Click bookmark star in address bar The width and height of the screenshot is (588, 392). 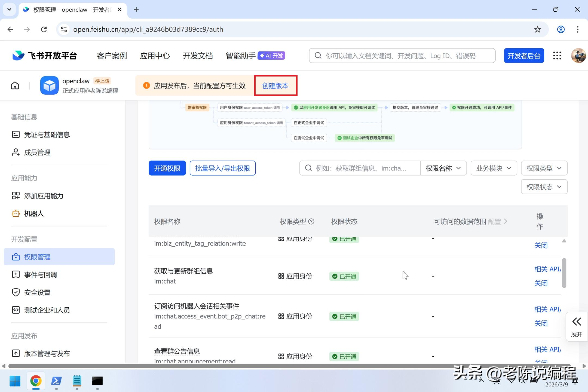pyautogui.click(x=537, y=29)
